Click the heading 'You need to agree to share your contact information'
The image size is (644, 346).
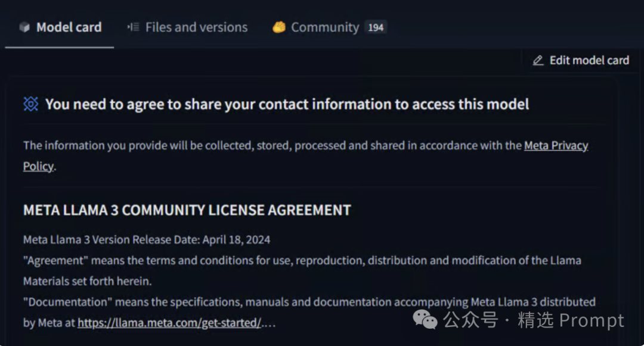point(287,105)
